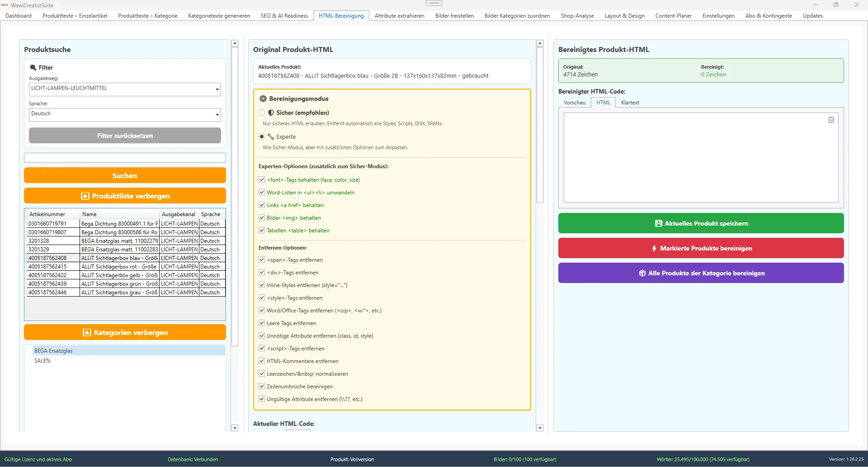The height and width of the screenshot is (467, 868).
Task: Click the camera icon on Produktliste verbergen
Action: tap(85, 196)
